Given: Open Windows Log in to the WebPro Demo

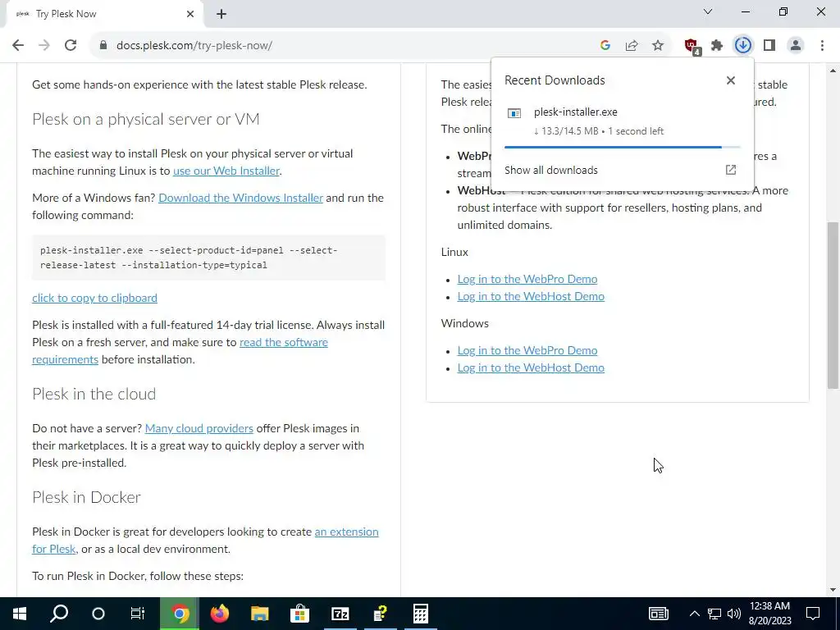Looking at the screenshot, I should 527,350.
